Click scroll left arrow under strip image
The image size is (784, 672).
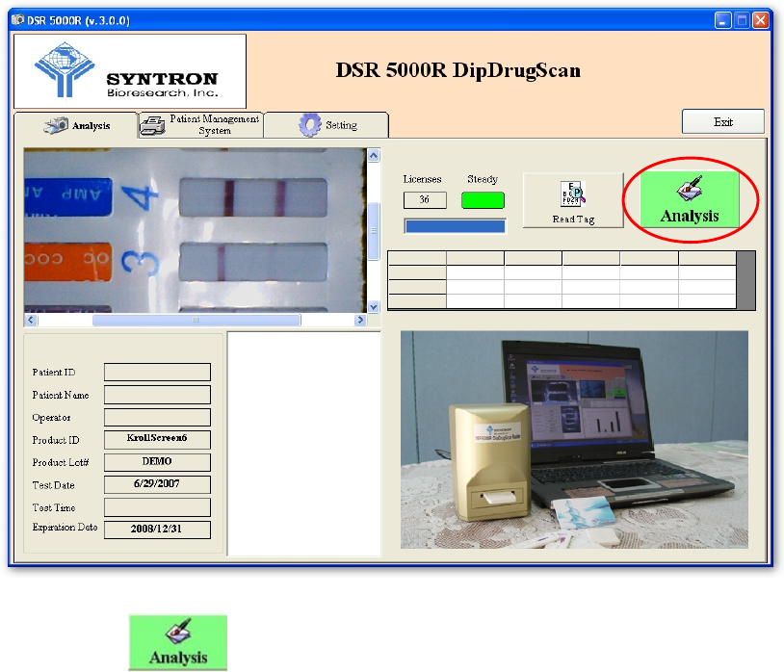(31, 320)
